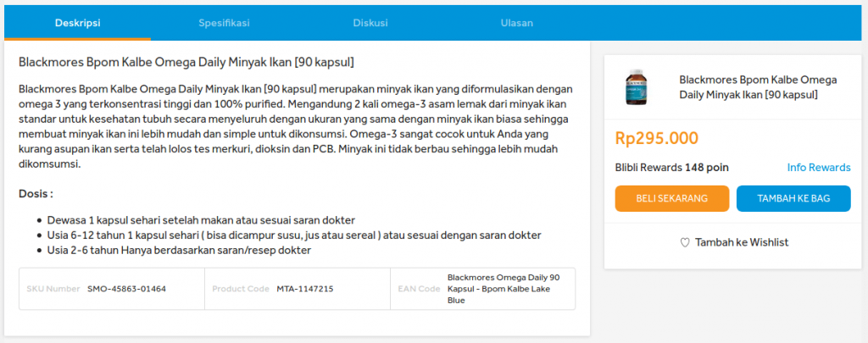Click the Usia 2-6 tahun dosage bullet
Image resolution: width=868 pixels, height=343 pixels.
[179, 250]
